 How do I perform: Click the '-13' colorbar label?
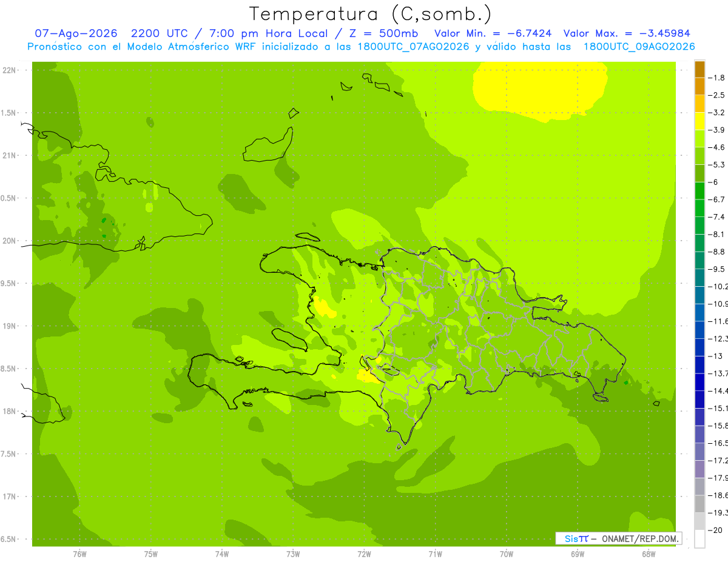(716, 356)
